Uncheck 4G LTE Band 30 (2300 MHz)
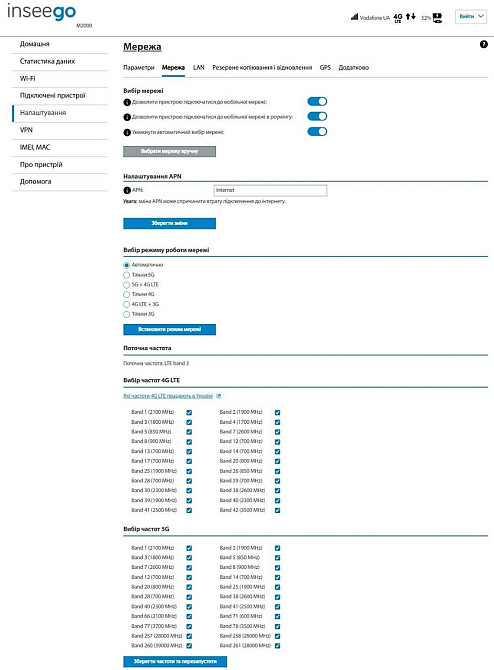The height and width of the screenshot is (670, 494). point(189,491)
